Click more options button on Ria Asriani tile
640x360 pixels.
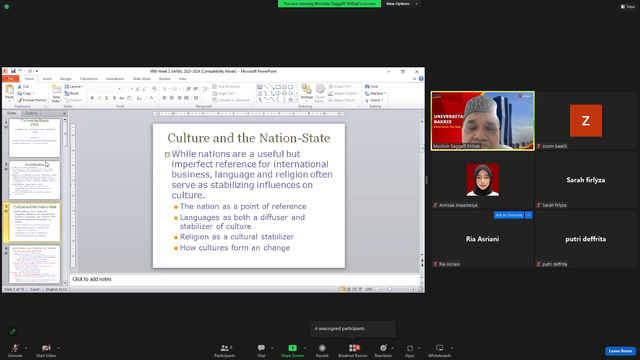tap(529, 215)
